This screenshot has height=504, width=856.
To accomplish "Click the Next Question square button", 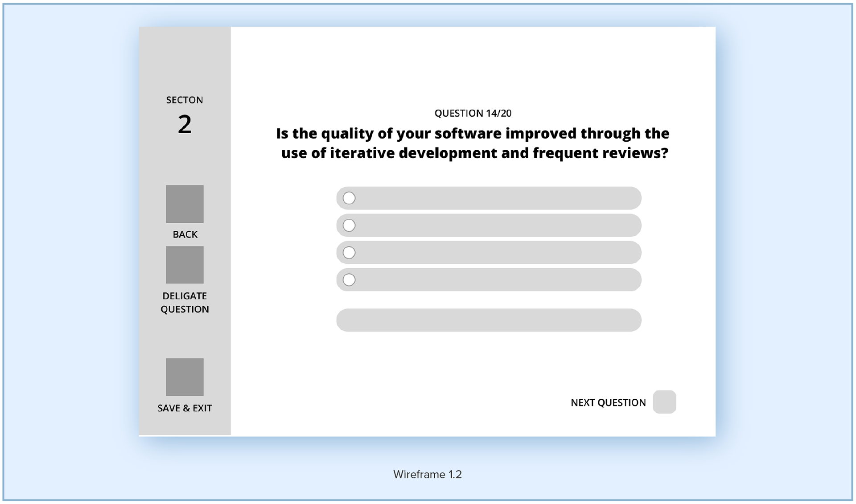I will 664,402.
